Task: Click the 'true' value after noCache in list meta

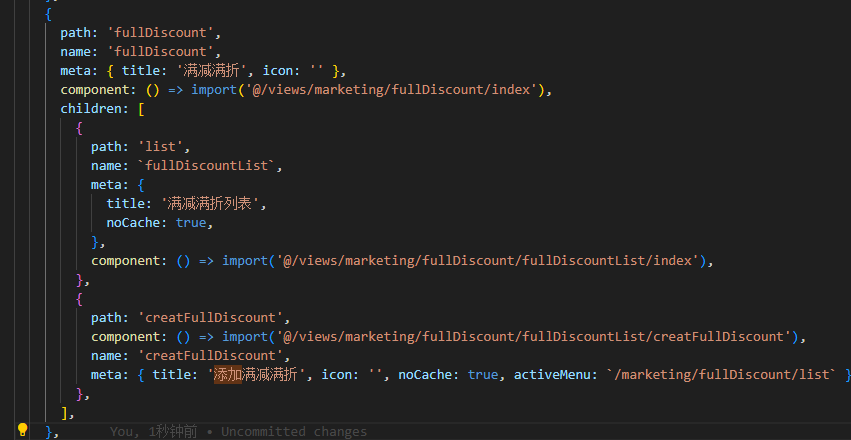Action: pos(191,222)
